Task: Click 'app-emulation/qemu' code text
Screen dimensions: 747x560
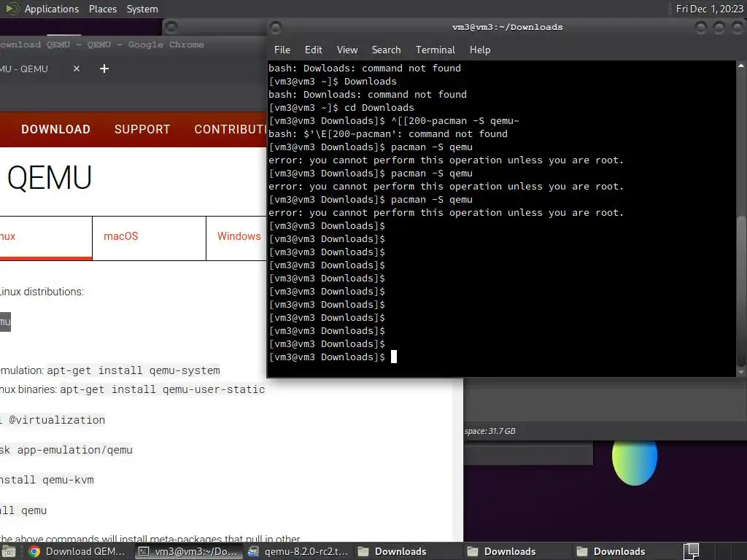Action: click(75, 450)
